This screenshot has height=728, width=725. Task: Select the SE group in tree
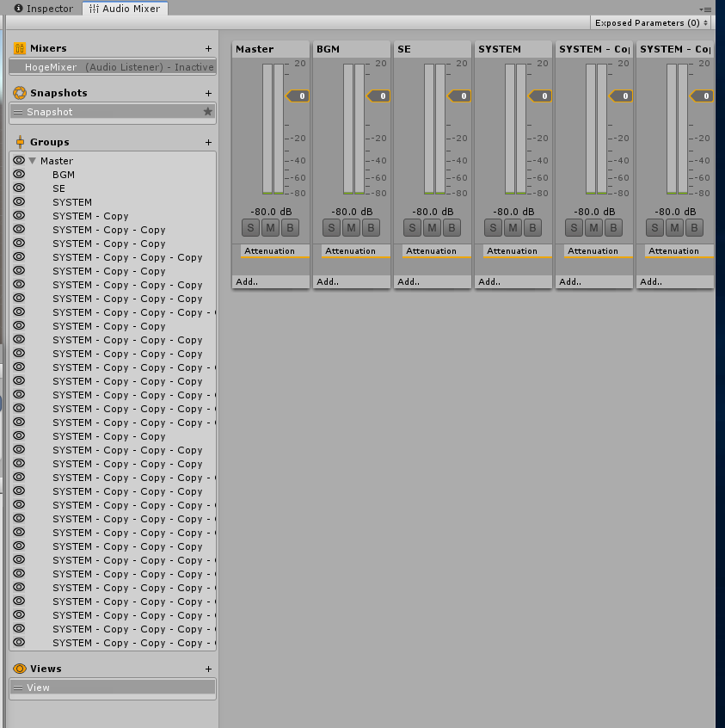pyautogui.click(x=59, y=188)
